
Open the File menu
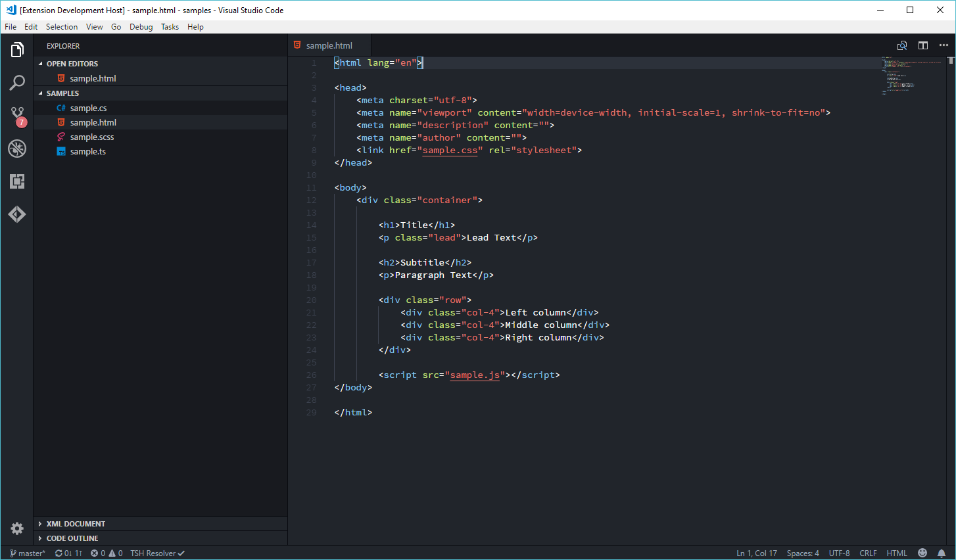click(x=11, y=27)
